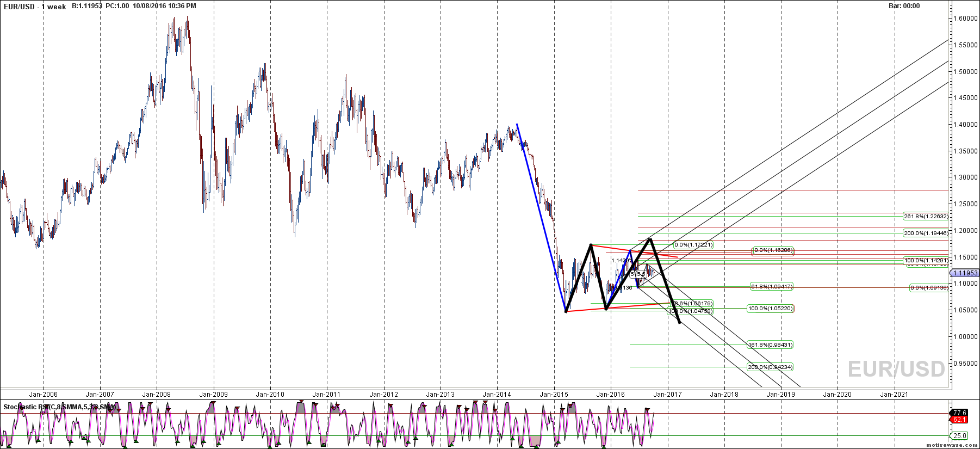Image resolution: width=980 pixels, height=449 pixels.
Task: Click the 1.15000 price axis label
Action: pos(966,257)
